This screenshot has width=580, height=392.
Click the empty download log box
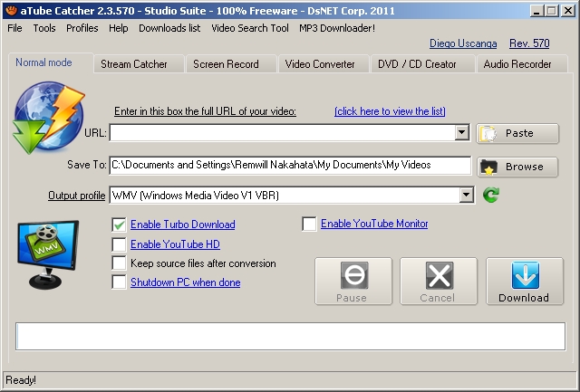[290, 336]
